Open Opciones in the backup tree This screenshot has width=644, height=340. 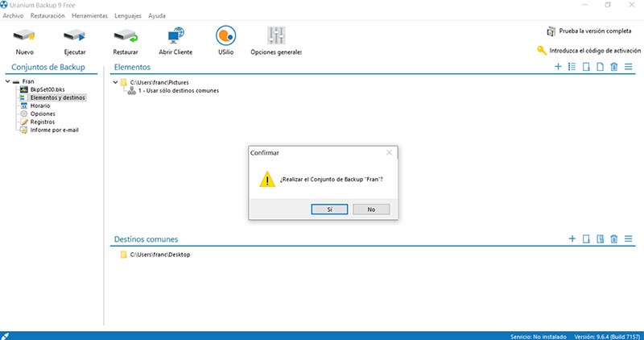tap(43, 114)
